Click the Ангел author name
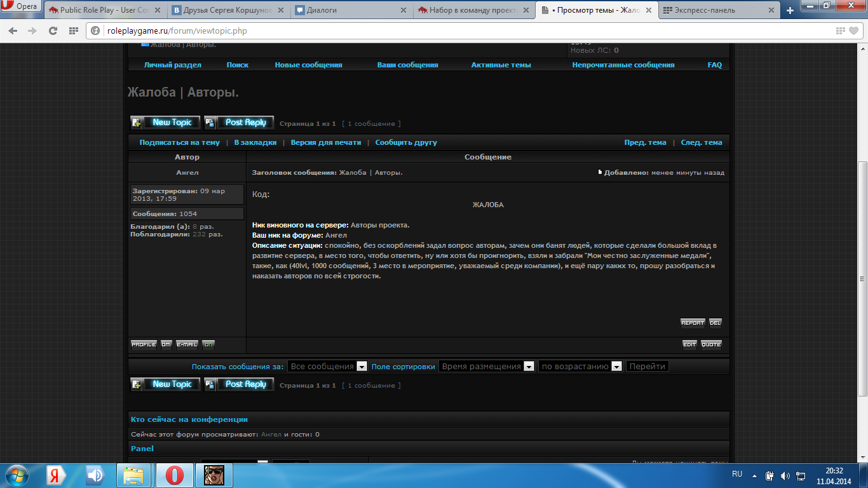Viewport: 868px width, 488px height. [x=187, y=172]
